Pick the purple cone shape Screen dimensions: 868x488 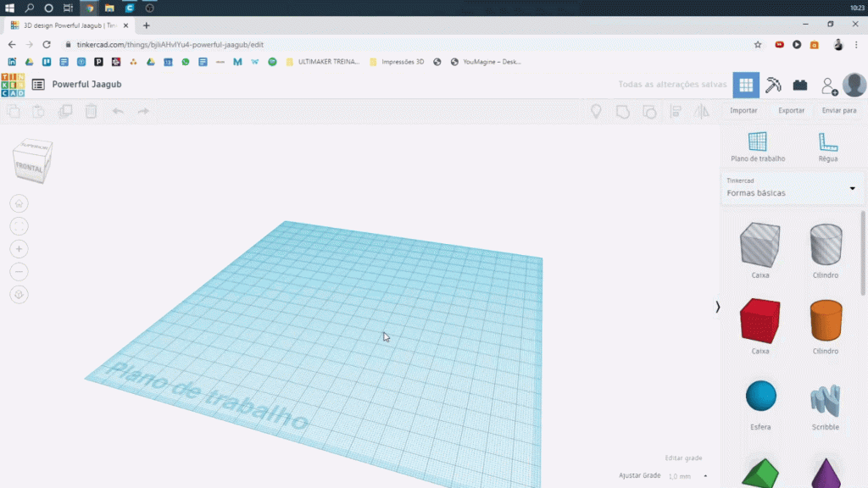click(x=826, y=473)
